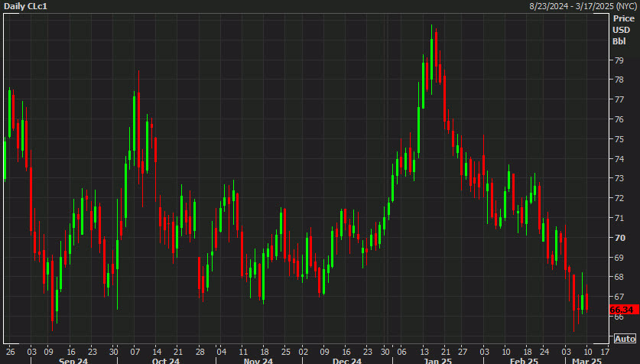640x364 pixels.
Task: Click the Daily CLc1 chart title
Action: [25, 7]
